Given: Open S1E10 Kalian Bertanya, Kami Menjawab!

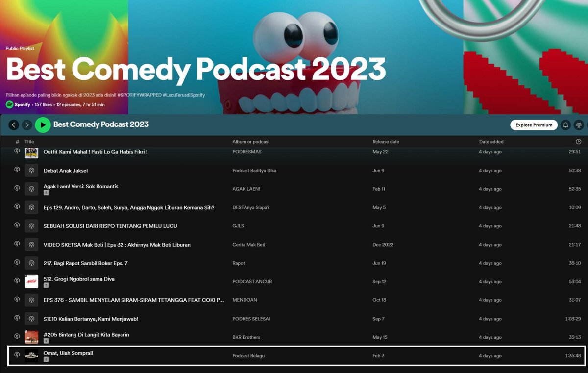Looking at the screenshot, I should coord(91,319).
